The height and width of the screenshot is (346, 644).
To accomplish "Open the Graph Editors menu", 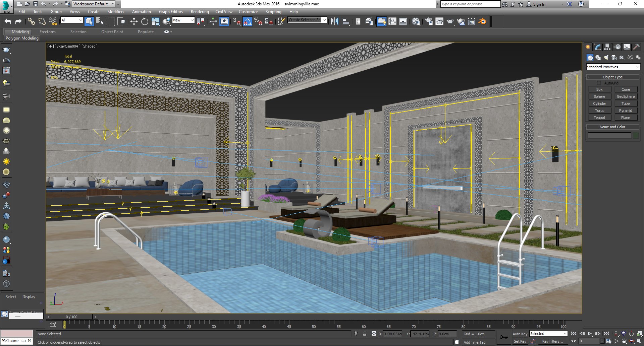I will tap(171, 12).
